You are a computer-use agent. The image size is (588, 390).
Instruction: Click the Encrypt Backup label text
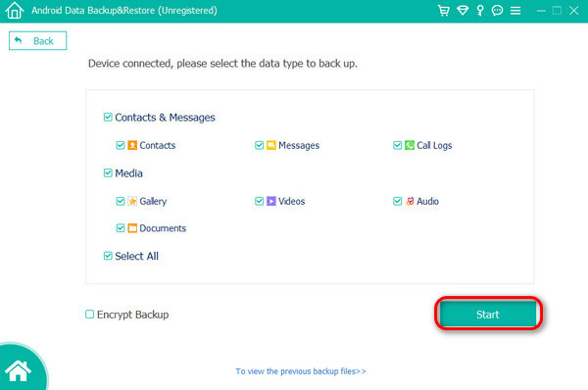click(x=132, y=315)
